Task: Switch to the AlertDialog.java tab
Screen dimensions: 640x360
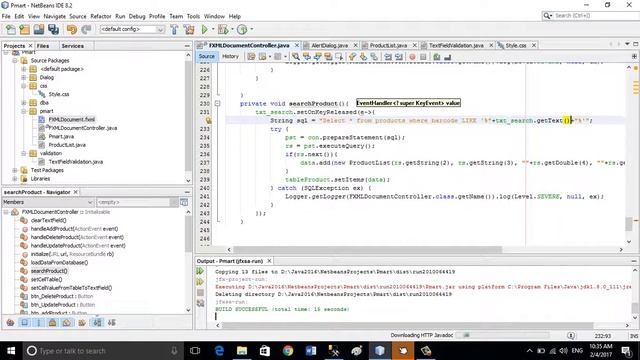Action: click(329, 45)
